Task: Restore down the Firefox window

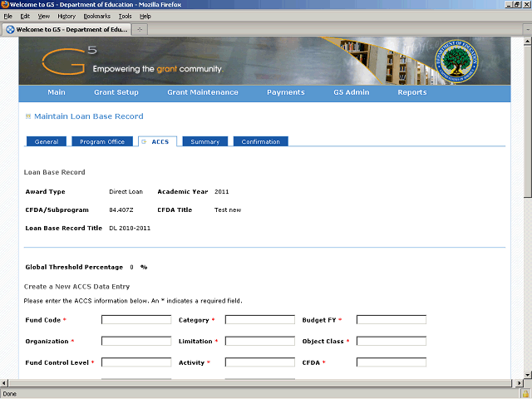Action: click(x=517, y=4)
